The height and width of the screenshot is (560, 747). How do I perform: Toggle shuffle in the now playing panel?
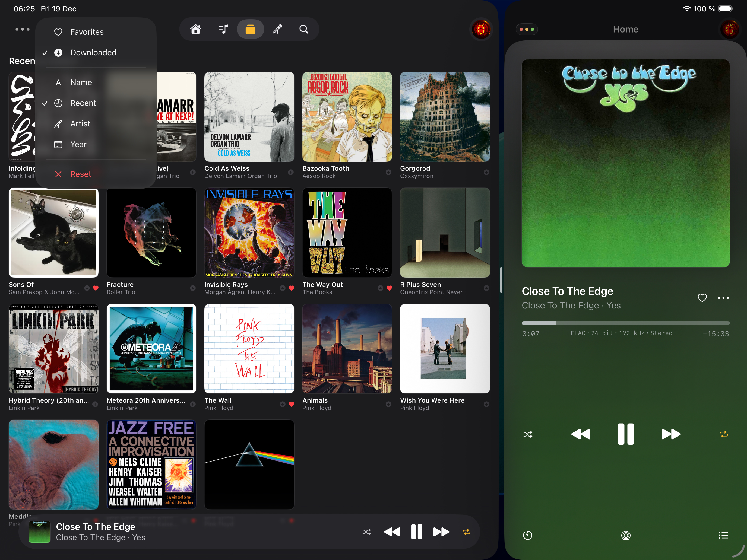[528, 434]
